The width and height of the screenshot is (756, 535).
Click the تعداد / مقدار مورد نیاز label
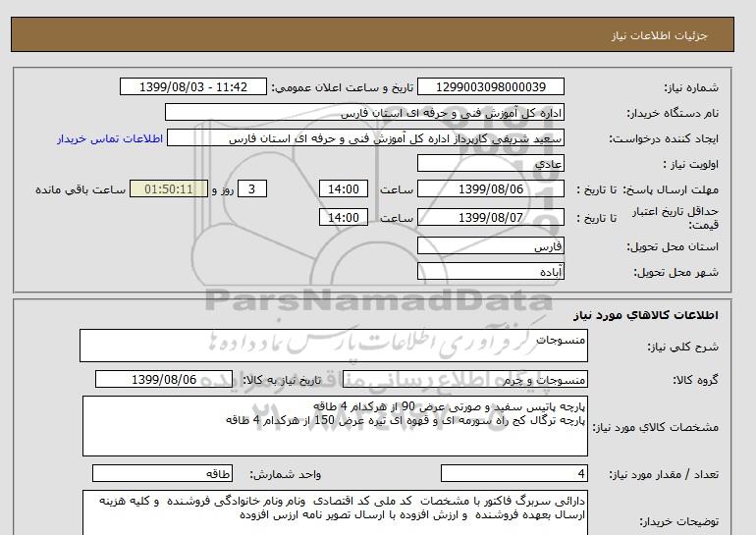(x=664, y=475)
